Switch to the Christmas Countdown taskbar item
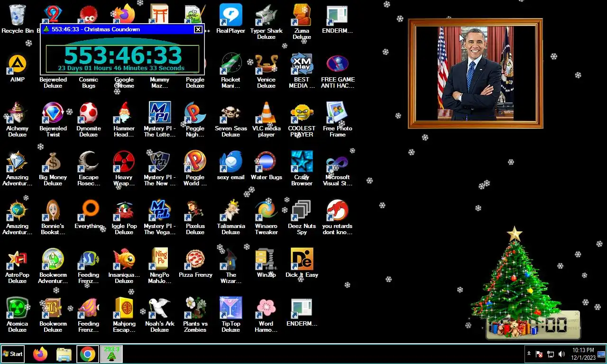 (x=111, y=354)
